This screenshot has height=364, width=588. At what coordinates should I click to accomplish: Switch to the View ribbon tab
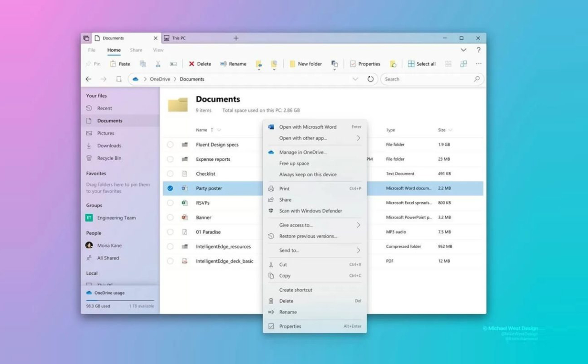[158, 50]
